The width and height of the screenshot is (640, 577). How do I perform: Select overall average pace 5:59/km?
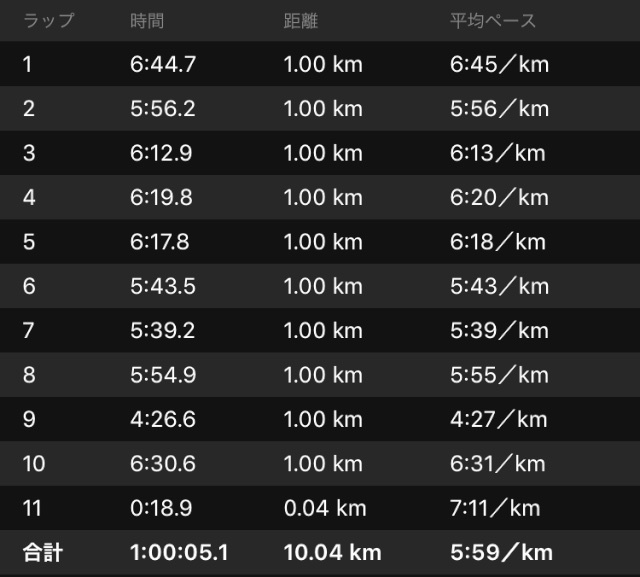[x=502, y=553]
